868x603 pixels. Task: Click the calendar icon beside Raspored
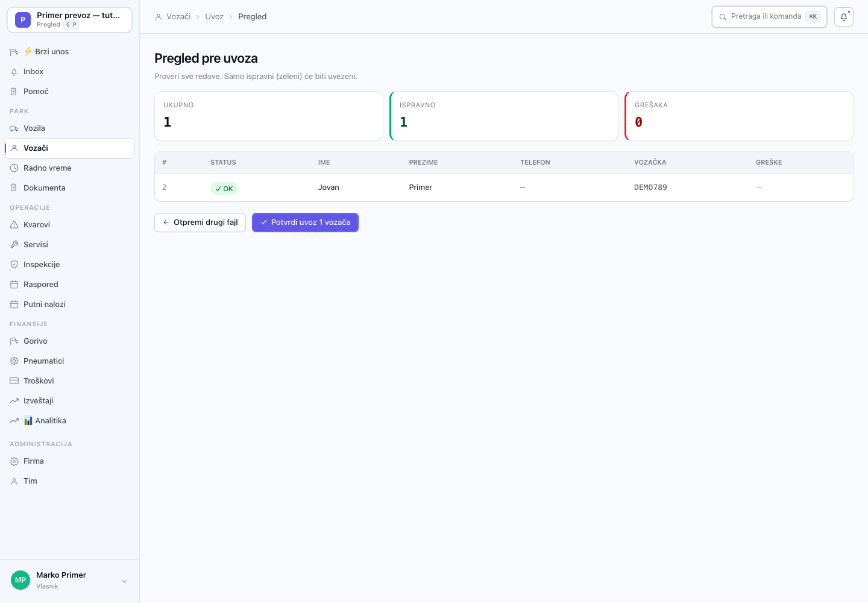(14, 285)
